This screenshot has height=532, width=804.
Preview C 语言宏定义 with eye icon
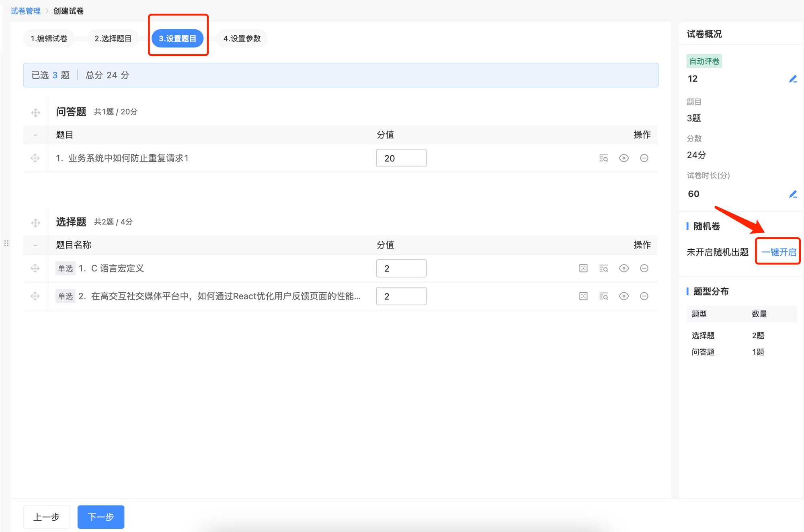point(624,268)
